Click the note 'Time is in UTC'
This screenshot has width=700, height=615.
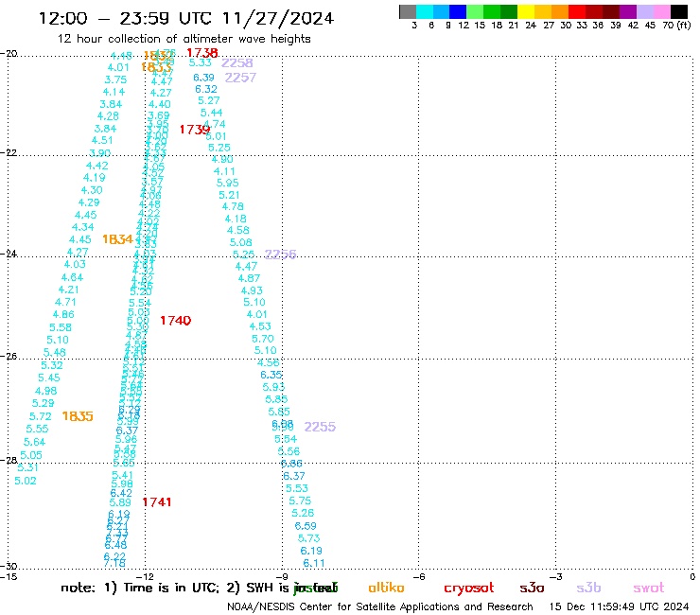(x=171, y=588)
